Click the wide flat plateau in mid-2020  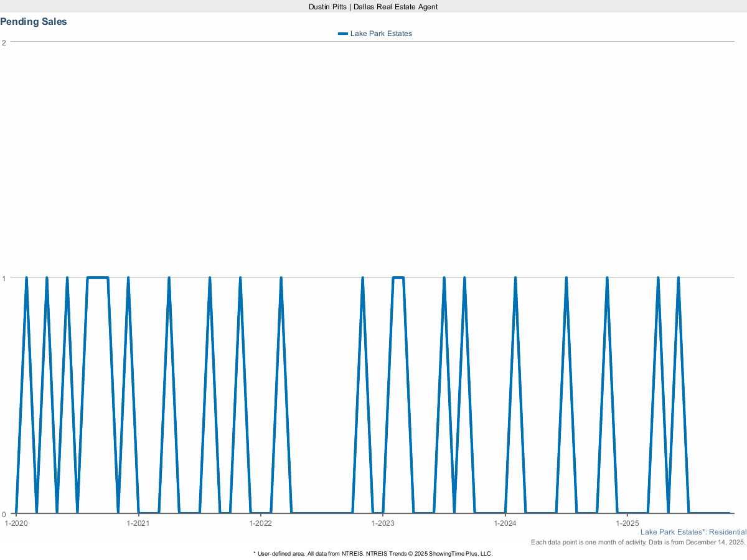(98, 278)
